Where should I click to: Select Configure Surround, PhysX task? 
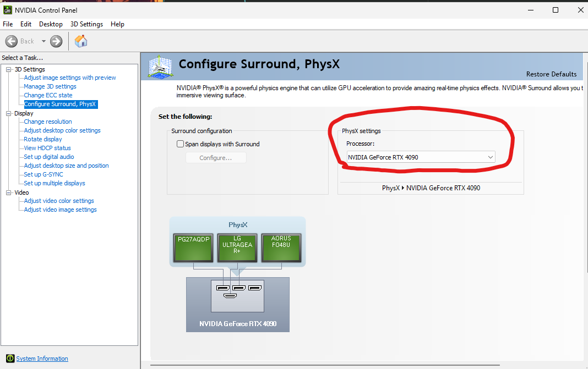60,104
